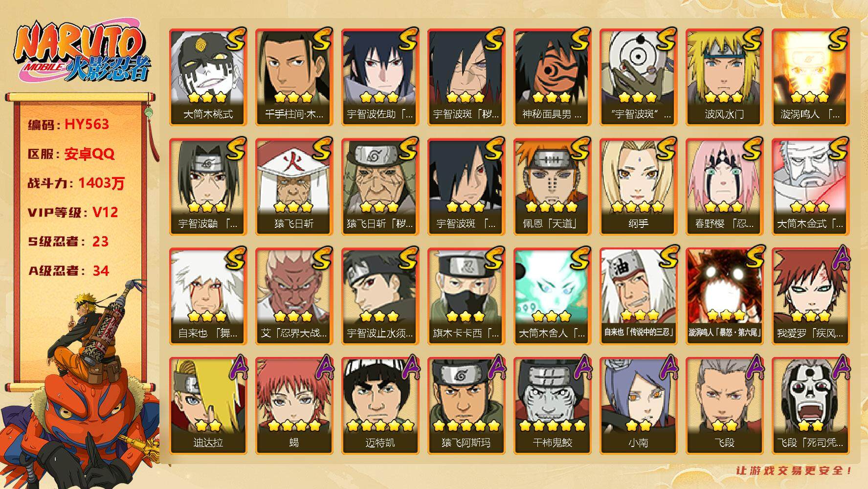Click the 飞段 card without subtitle
The width and height of the screenshot is (868, 489).
tap(724, 406)
